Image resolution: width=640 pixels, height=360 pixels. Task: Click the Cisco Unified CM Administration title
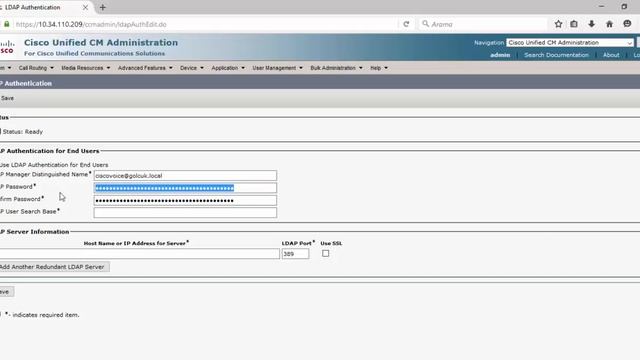pyautogui.click(x=101, y=42)
